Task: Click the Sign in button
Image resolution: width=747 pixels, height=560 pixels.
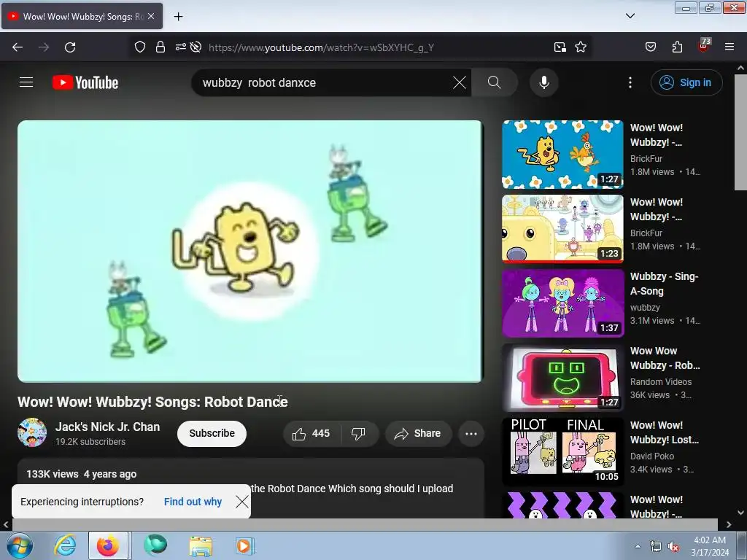Action: tap(686, 82)
